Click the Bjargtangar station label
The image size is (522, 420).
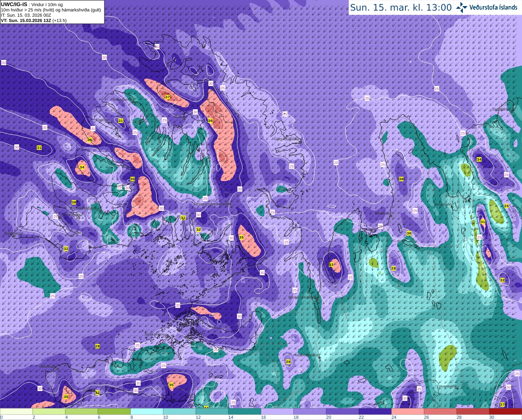13,234
